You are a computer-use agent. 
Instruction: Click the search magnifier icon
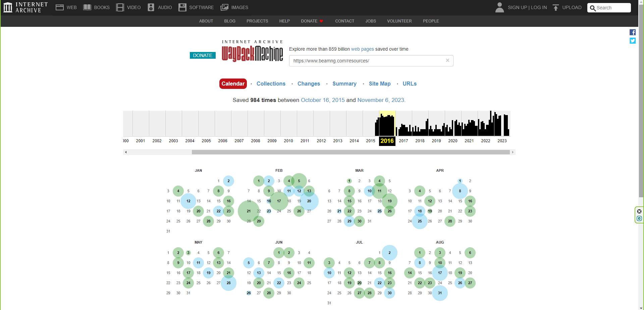coord(593,8)
